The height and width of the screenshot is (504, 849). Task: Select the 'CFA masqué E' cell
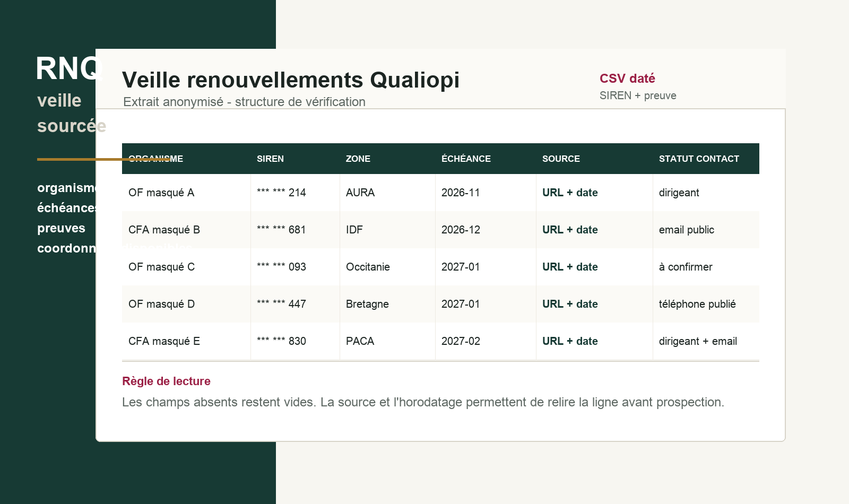pyautogui.click(x=186, y=341)
